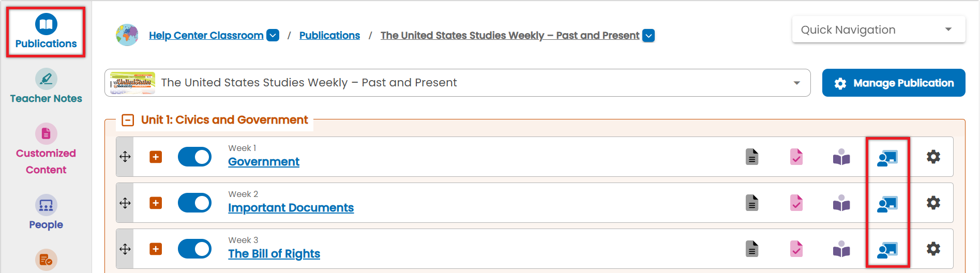This screenshot has height=273, width=980.
Task: Disable the Week 2 Important Documents toggle
Action: point(194,203)
